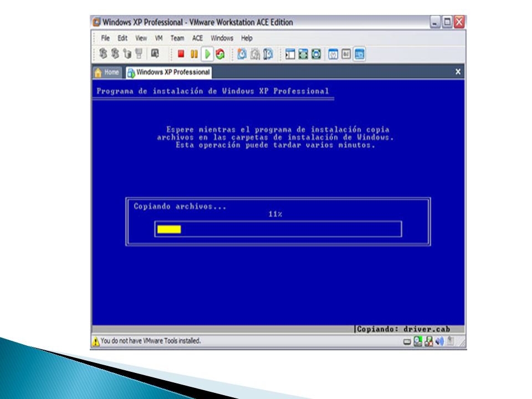
Task: Click the hard disk status bar icon
Action: 407,342
